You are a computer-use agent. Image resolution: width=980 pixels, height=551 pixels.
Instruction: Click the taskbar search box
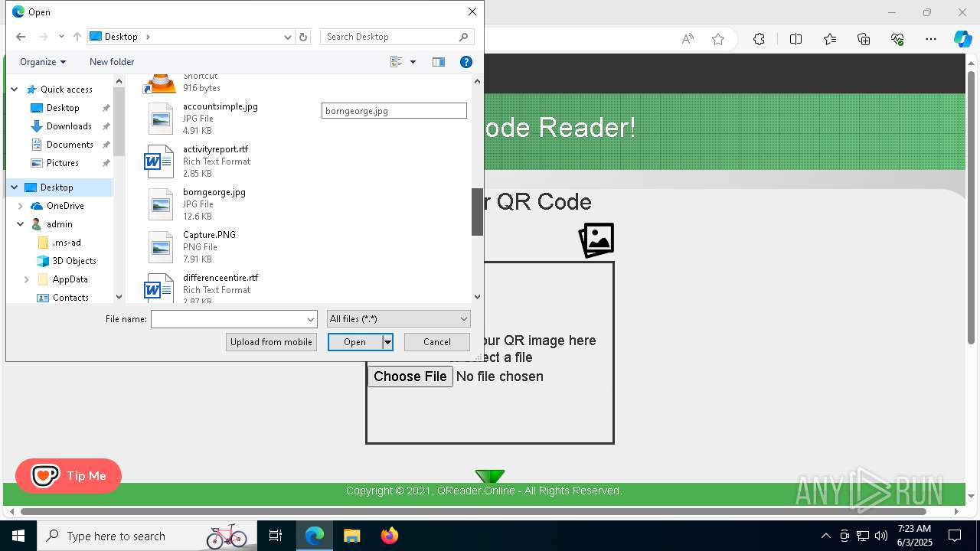point(145,536)
